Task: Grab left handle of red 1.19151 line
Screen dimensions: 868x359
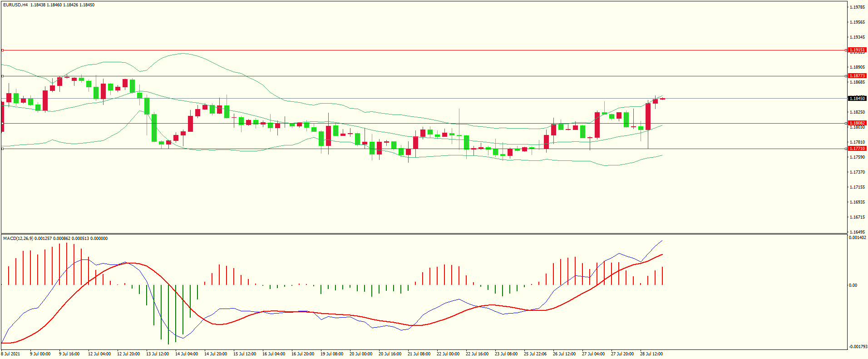Action: click(x=2, y=50)
